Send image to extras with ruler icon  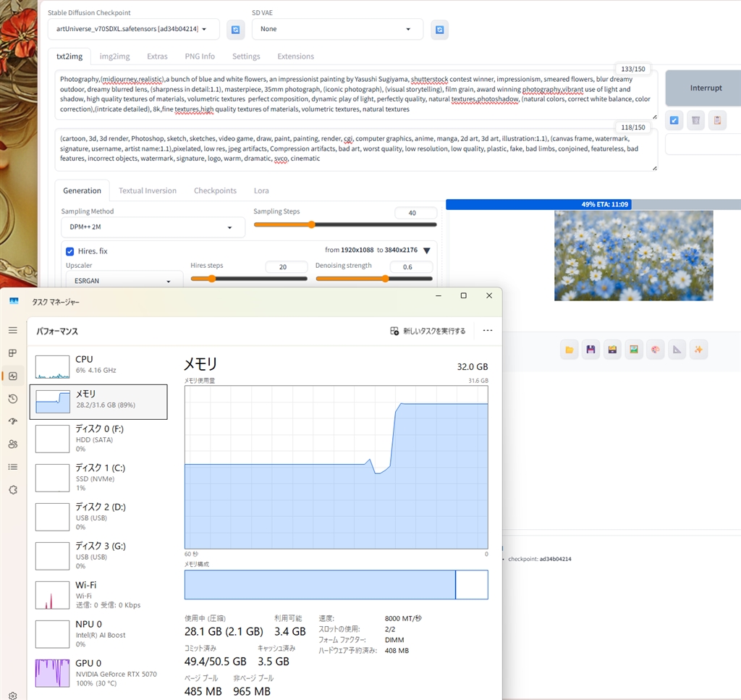pos(677,350)
